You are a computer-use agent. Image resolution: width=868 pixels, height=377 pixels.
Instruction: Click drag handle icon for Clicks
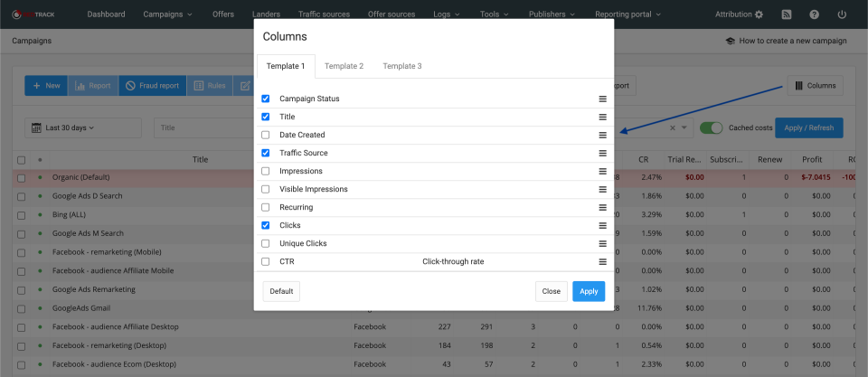(x=602, y=225)
